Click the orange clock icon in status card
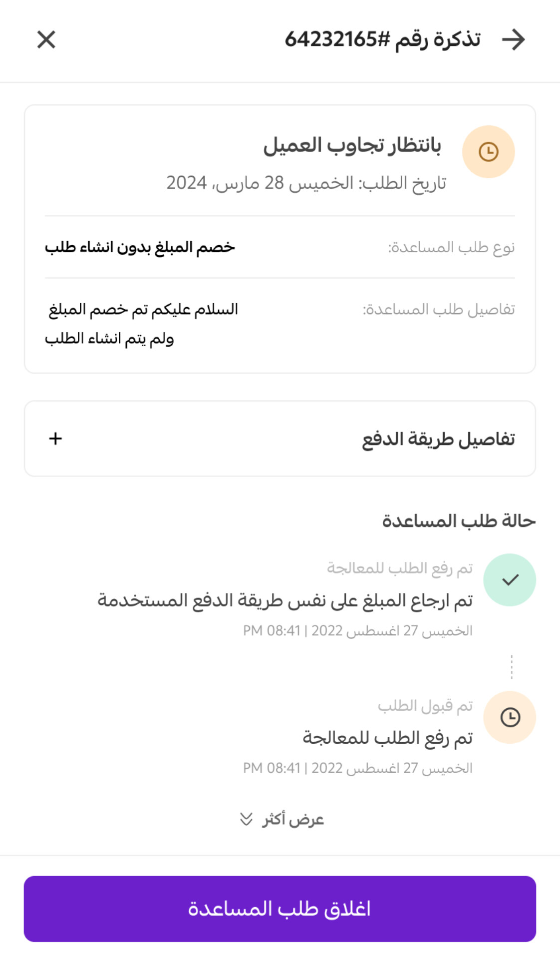Image resolution: width=560 pixels, height=959 pixels. (488, 152)
